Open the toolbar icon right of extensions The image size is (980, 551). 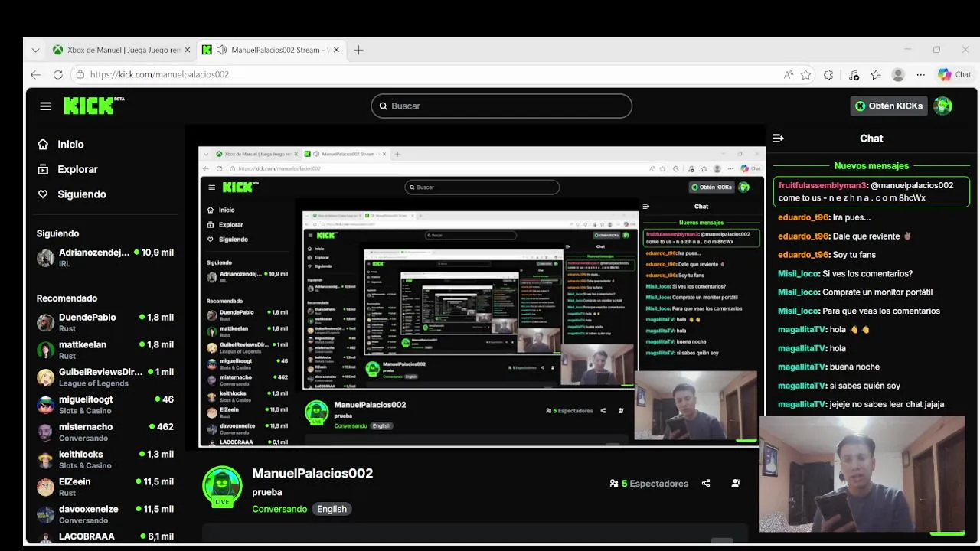[854, 74]
